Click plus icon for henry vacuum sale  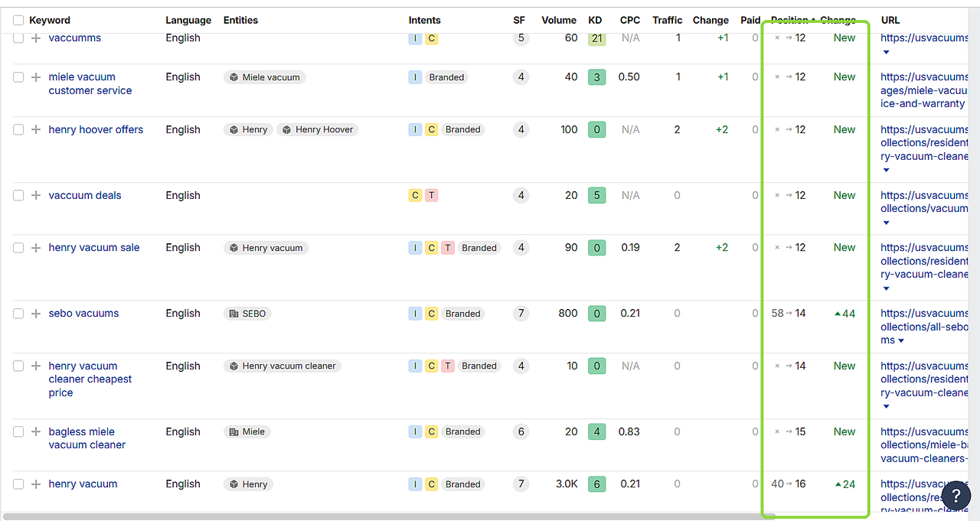click(36, 248)
